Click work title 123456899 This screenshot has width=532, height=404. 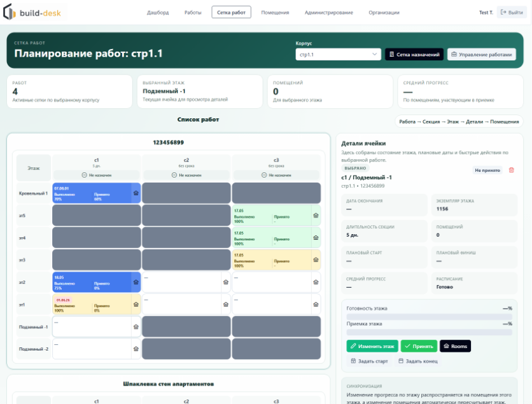168,143
